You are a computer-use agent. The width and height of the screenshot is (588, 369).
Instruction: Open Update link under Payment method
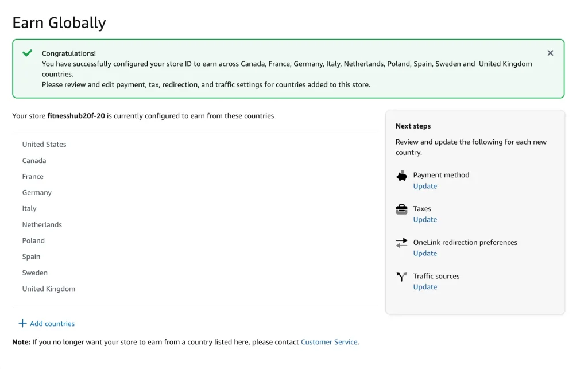point(425,186)
